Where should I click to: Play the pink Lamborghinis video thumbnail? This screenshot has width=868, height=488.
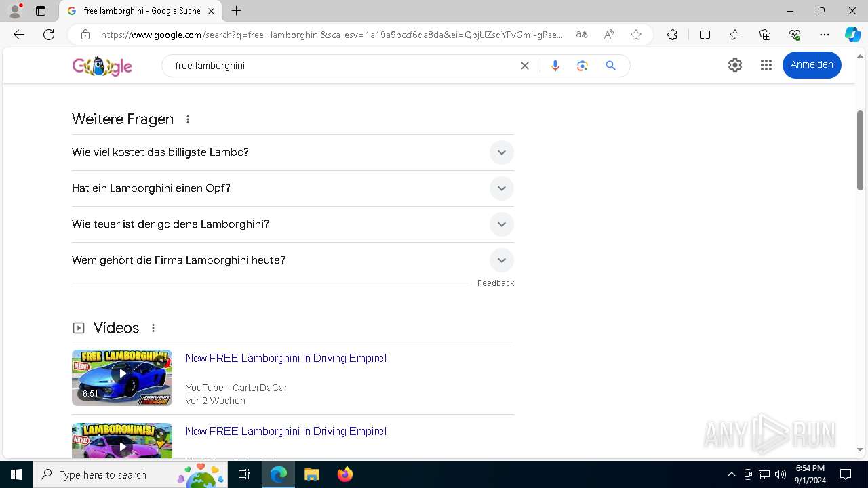[x=122, y=441]
